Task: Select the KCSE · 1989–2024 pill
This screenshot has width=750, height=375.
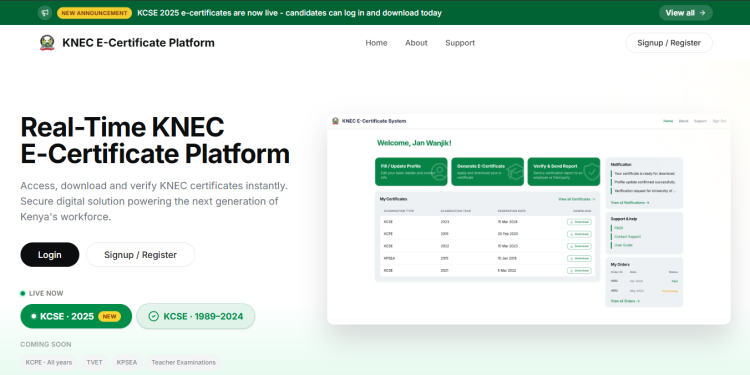Action: click(x=196, y=316)
